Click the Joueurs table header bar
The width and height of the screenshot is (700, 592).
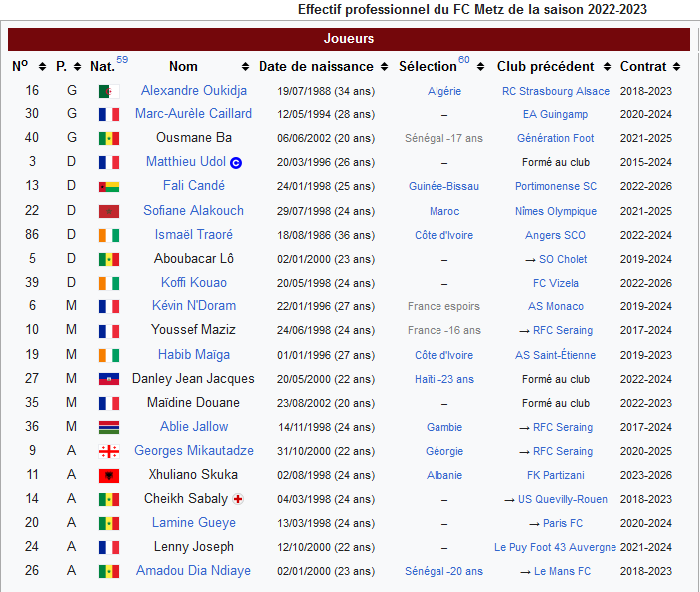pyautogui.click(x=349, y=39)
